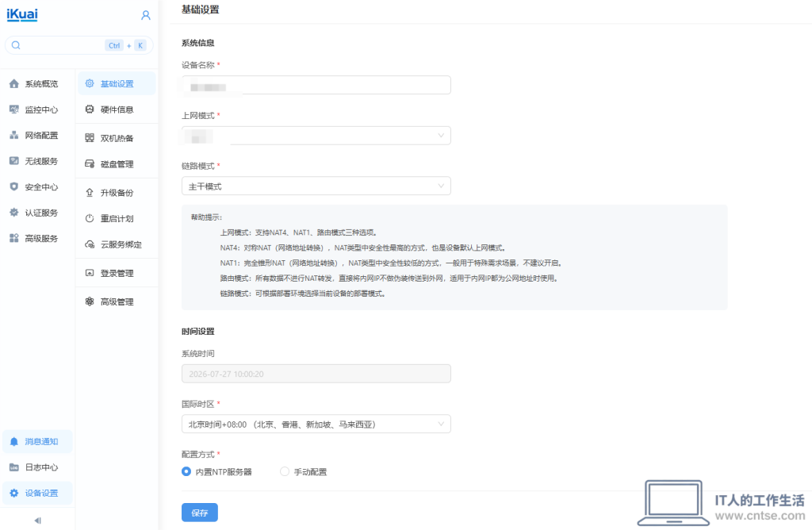Click the 重启计划 power icon
Screen dimensions: 812x530
[x=90, y=218]
